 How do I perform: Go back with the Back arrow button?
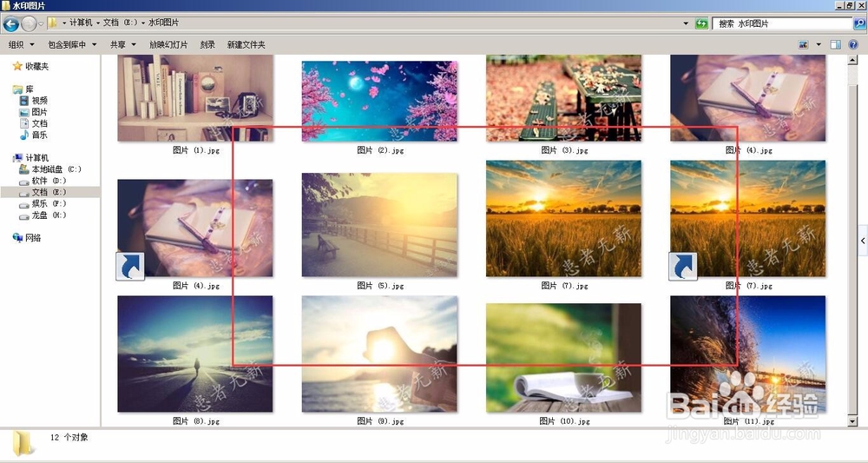pyautogui.click(x=11, y=23)
